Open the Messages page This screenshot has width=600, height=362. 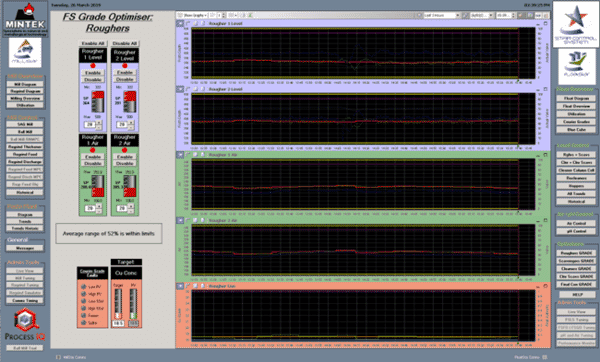pos(25,248)
